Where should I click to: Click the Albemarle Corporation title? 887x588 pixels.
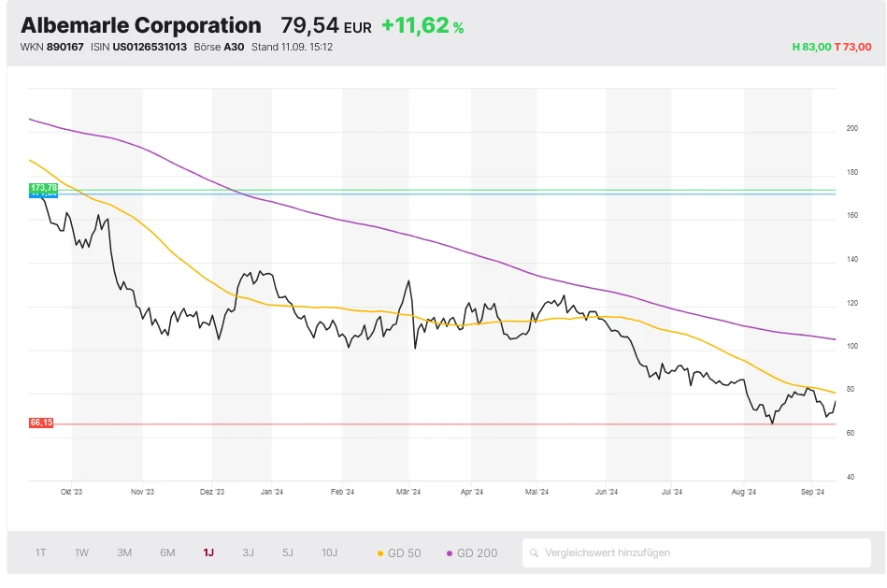coord(141,25)
